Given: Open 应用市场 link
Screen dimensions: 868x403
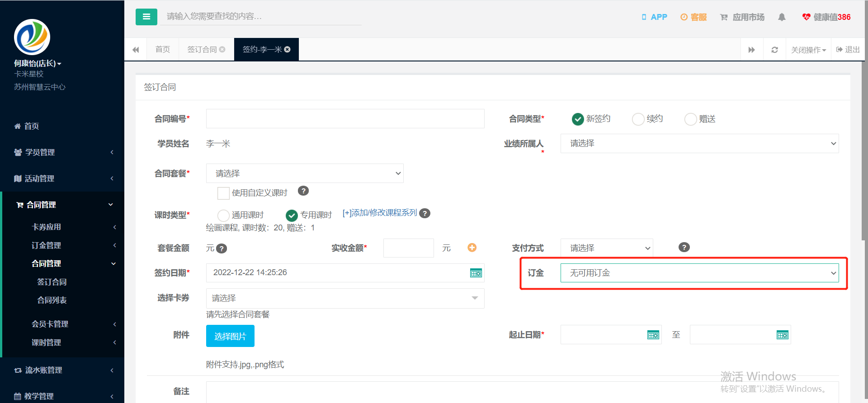Looking at the screenshot, I should click(742, 17).
